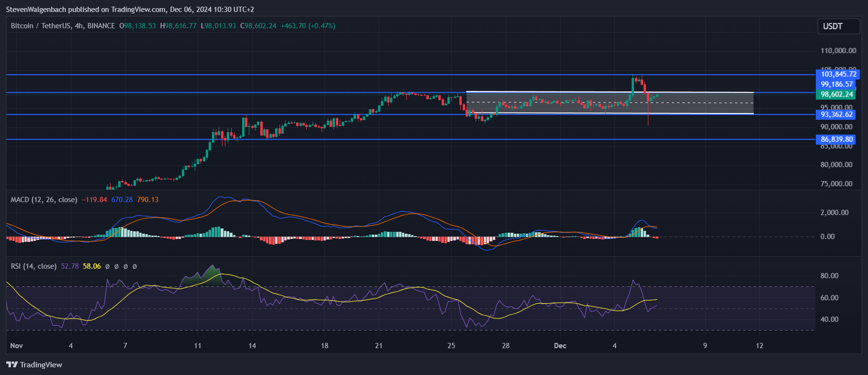Click the 14 date on time axis
868x375 pixels.
tap(252, 346)
